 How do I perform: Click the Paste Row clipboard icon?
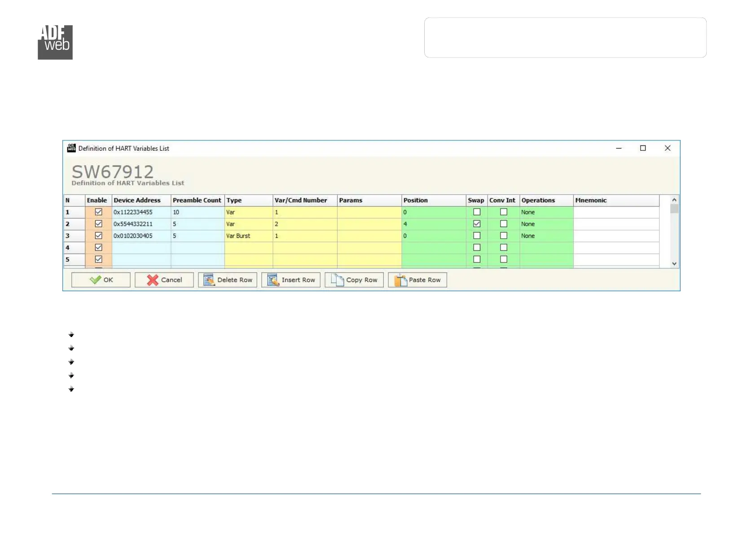(400, 280)
